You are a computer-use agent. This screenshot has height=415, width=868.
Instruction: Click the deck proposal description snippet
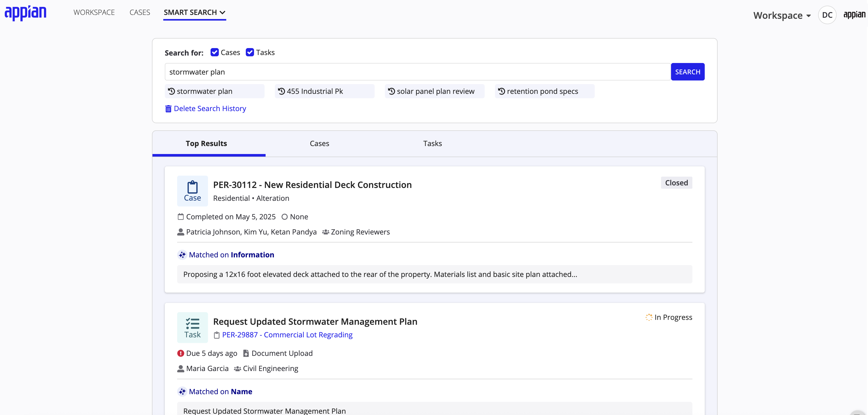[435, 275]
